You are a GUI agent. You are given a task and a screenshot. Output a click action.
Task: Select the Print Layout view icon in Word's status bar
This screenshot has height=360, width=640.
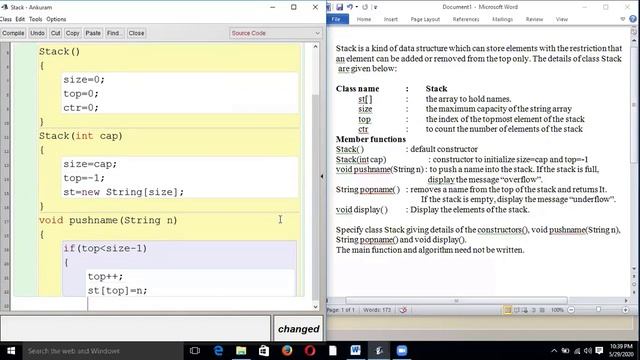(508, 310)
